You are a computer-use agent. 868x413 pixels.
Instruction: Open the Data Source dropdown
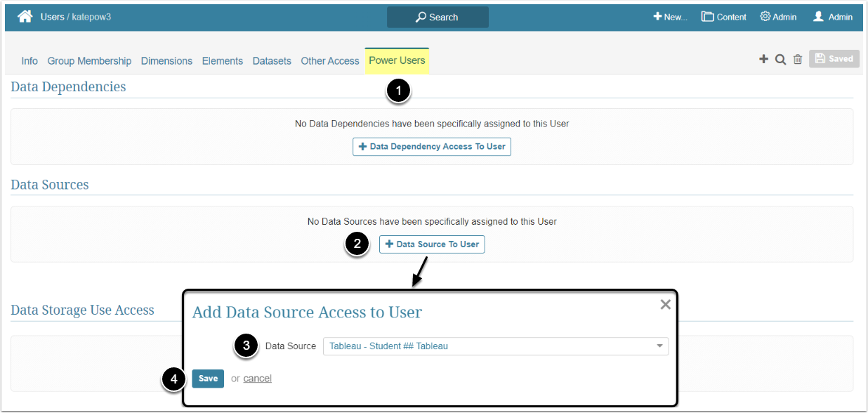tap(495, 346)
